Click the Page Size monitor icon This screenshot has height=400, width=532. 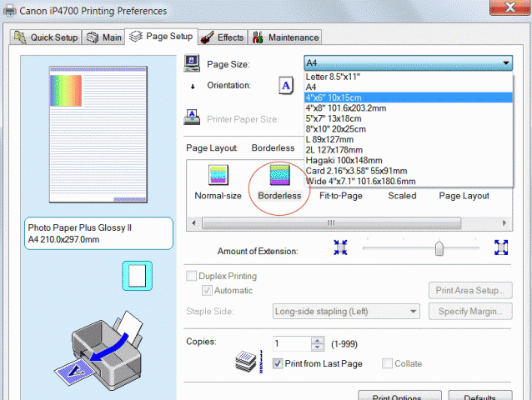[x=192, y=63]
